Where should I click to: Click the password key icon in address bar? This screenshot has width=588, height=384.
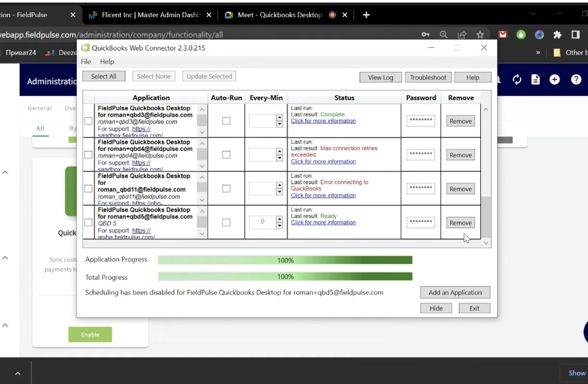pyautogui.click(x=425, y=34)
